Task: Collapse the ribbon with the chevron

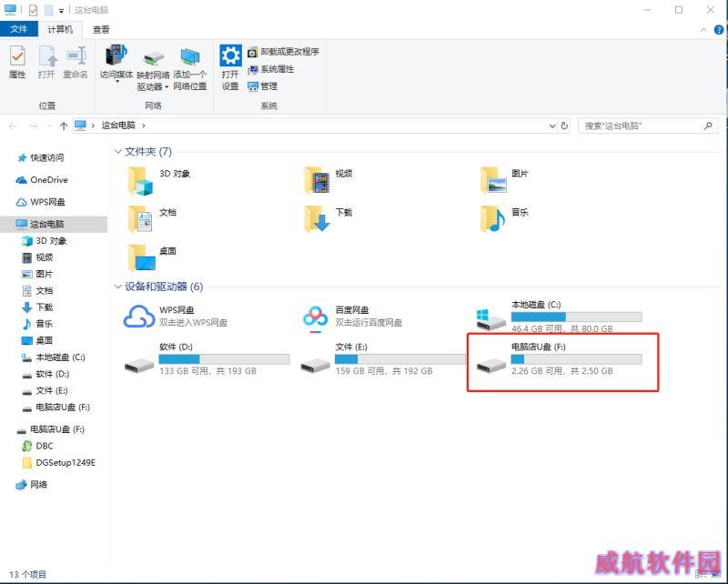Action: point(703,30)
